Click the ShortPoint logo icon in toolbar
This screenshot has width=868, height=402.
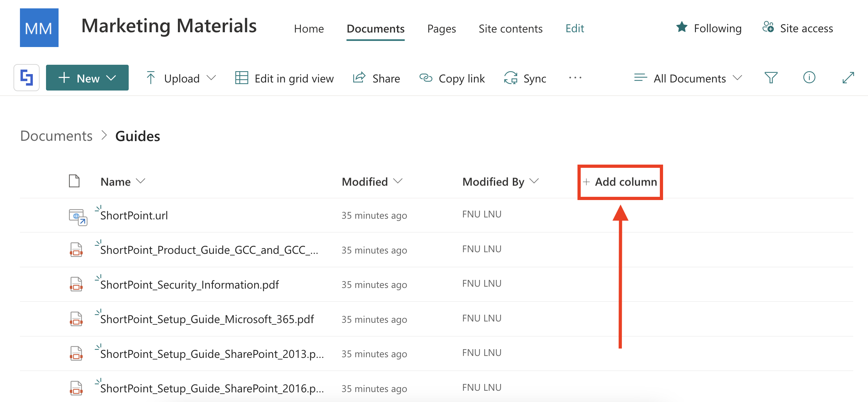26,78
